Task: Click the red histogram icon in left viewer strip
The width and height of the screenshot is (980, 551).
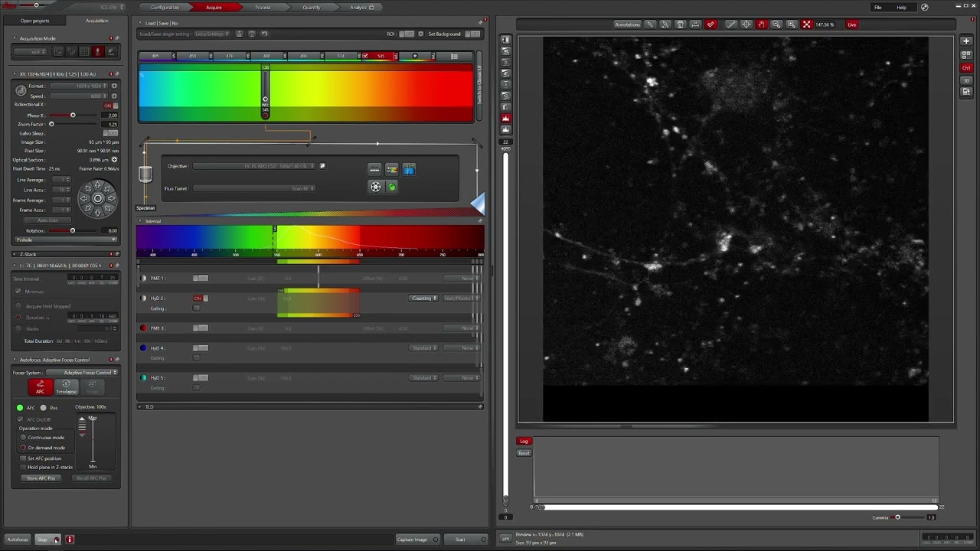Action: pos(505,119)
